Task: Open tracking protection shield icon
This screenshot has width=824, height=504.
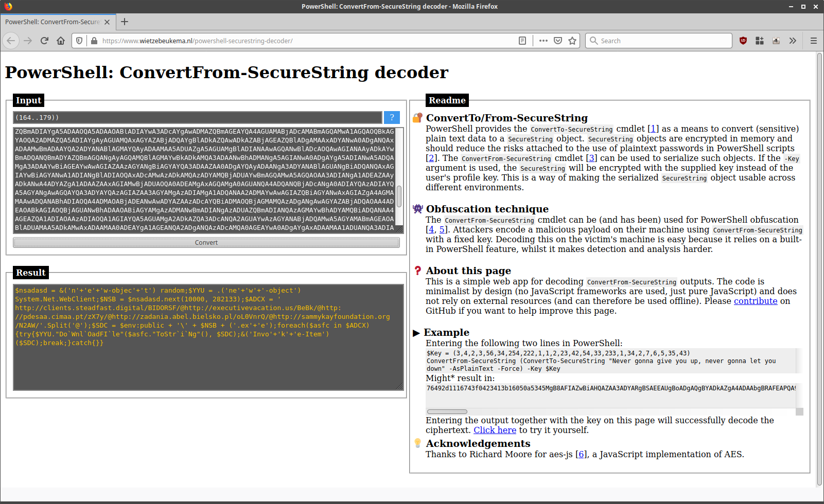Action: [x=79, y=41]
